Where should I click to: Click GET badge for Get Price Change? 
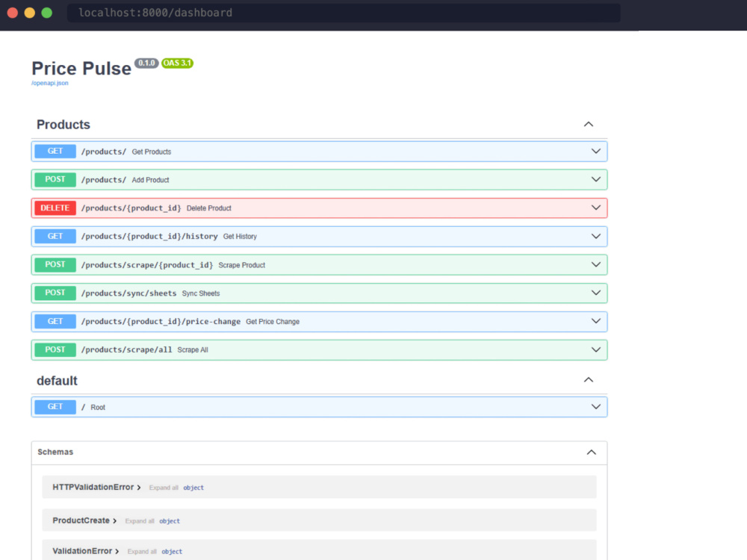point(55,321)
